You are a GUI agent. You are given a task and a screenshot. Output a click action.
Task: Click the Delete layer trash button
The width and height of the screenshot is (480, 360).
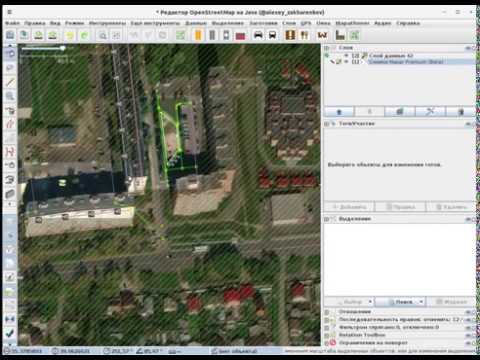point(460,112)
